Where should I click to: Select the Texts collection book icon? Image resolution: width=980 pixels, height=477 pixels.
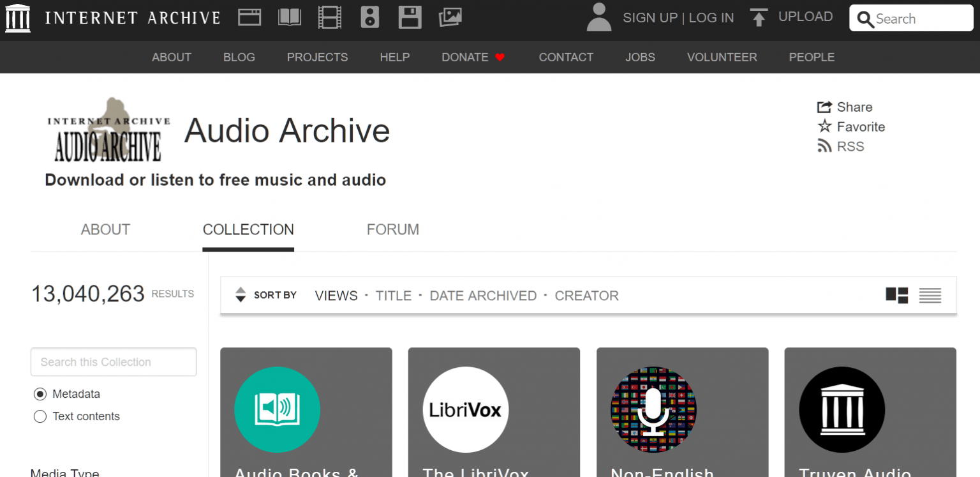[290, 17]
